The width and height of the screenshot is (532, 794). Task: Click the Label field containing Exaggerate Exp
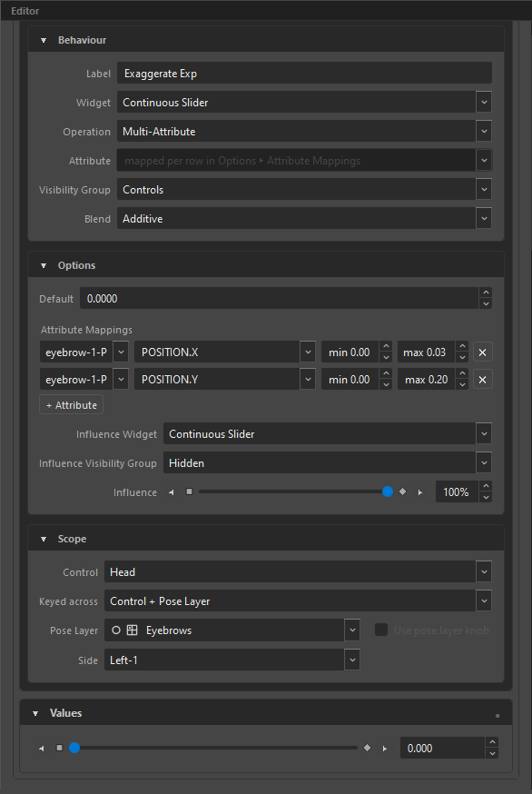(304, 74)
